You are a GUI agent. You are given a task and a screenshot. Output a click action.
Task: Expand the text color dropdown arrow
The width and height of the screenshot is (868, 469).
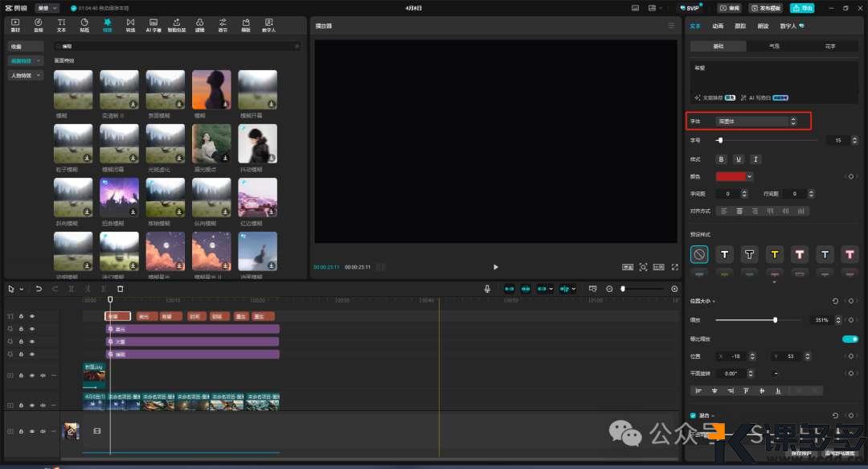pyautogui.click(x=750, y=176)
